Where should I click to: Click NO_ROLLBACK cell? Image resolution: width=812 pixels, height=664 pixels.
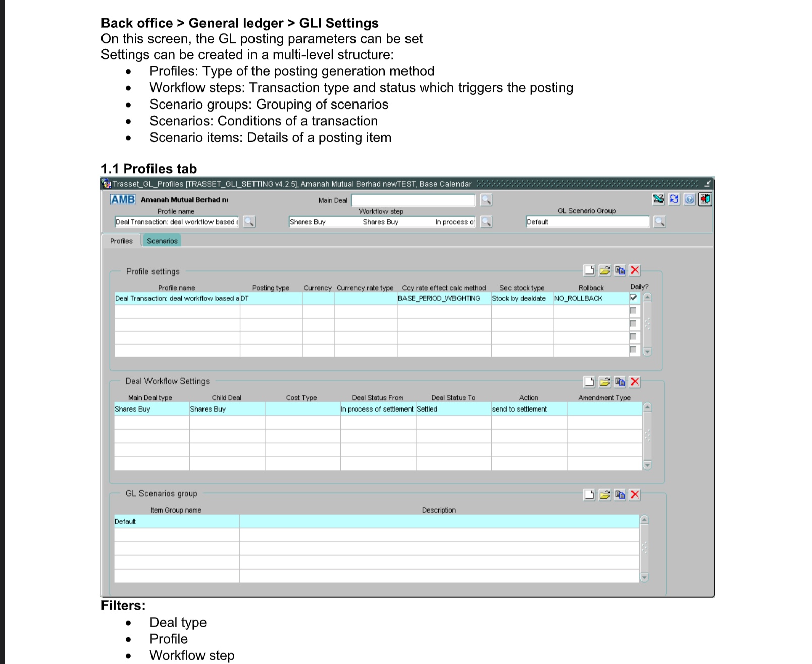(x=591, y=298)
